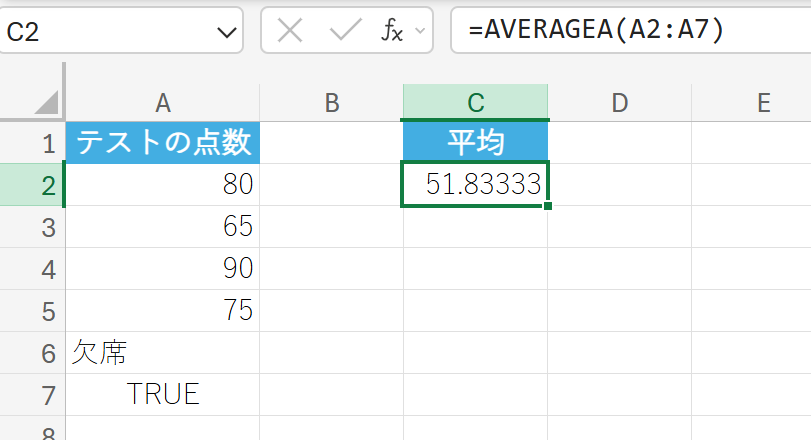Click the Cancel X icon in formula bar
This screenshot has width=811, height=440.
(289, 31)
